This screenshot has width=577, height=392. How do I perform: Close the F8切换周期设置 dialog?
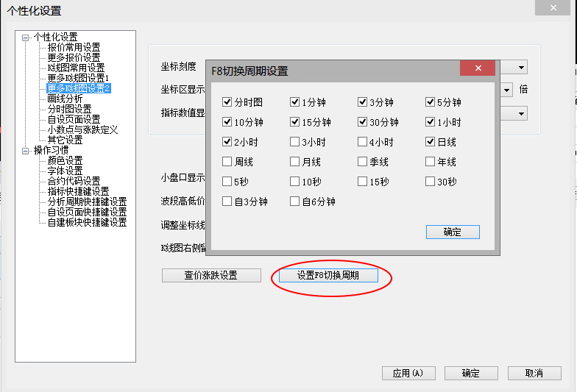[x=478, y=68]
